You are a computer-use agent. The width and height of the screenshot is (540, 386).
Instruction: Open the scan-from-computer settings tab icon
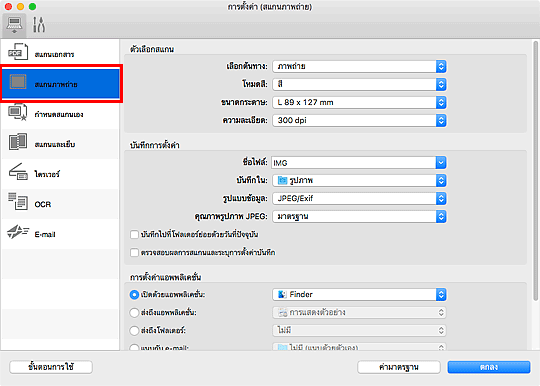(14, 25)
